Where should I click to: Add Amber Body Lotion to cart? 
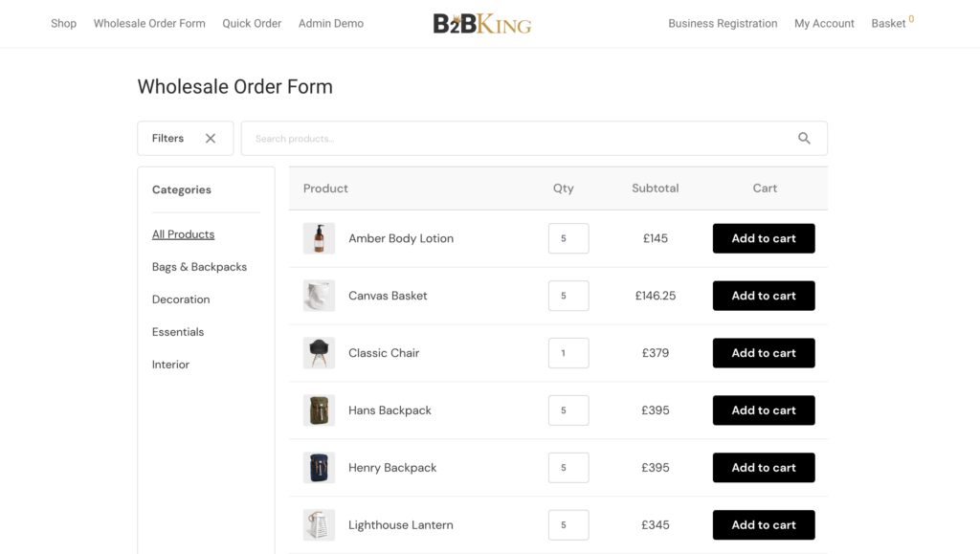click(x=764, y=238)
